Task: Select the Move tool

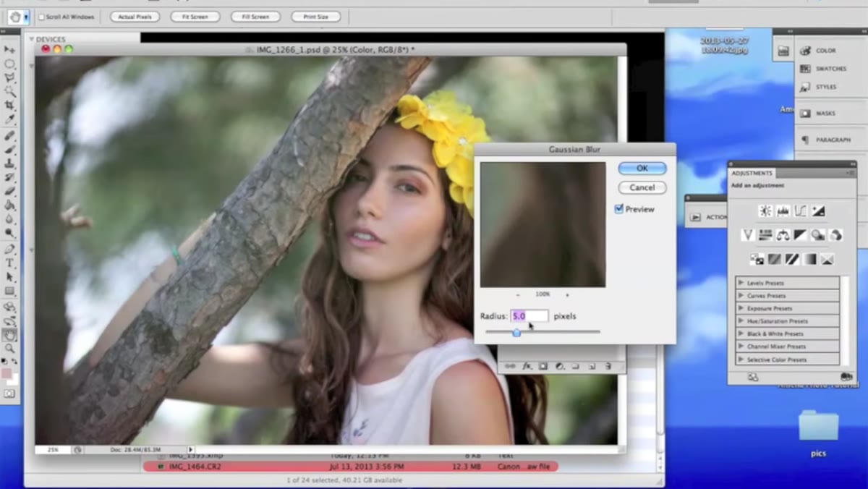Action: 9,49
